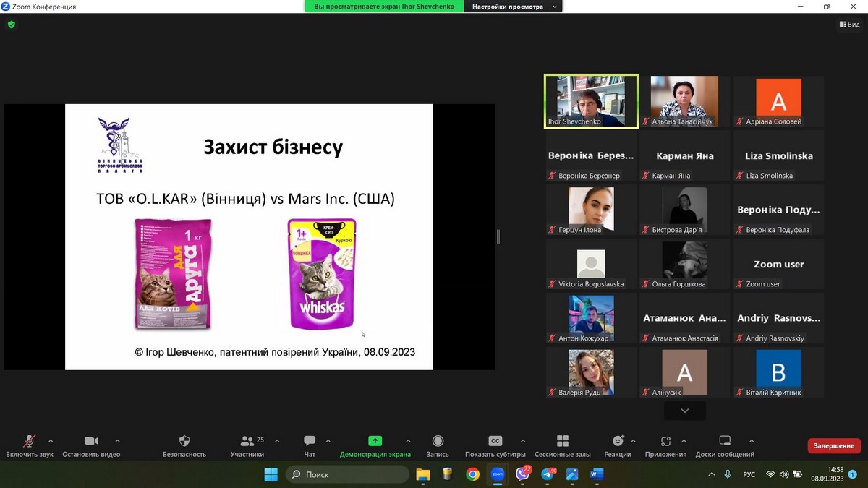This screenshot has height=488, width=868.
Task: Click the green encryption shield icon
Action: tap(11, 25)
